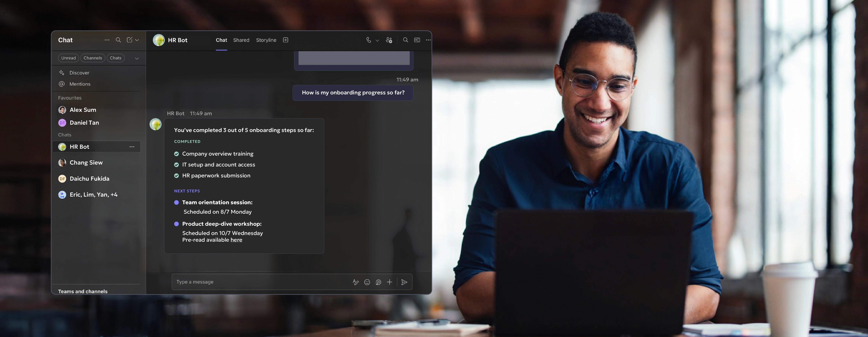Open the loop/chat bubble compose icon
Image resolution: width=868 pixels, height=337 pixels.
(x=378, y=282)
